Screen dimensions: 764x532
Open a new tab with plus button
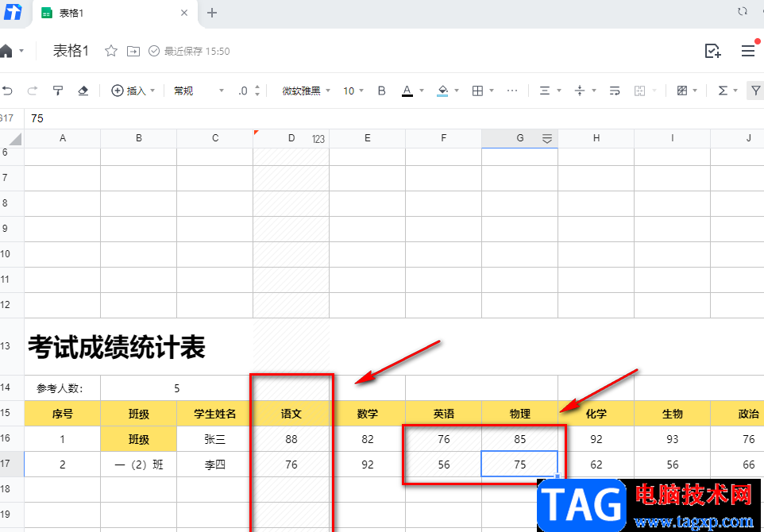(211, 13)
